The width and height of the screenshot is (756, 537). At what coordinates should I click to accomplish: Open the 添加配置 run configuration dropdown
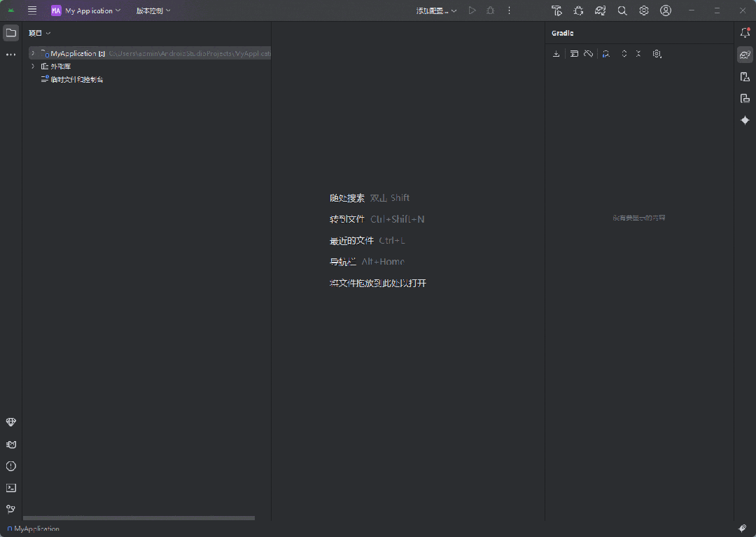click(x=435, y=11)
